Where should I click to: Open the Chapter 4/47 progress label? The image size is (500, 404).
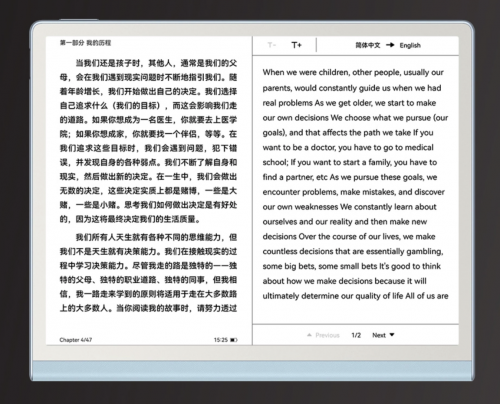tap(76, 340)
